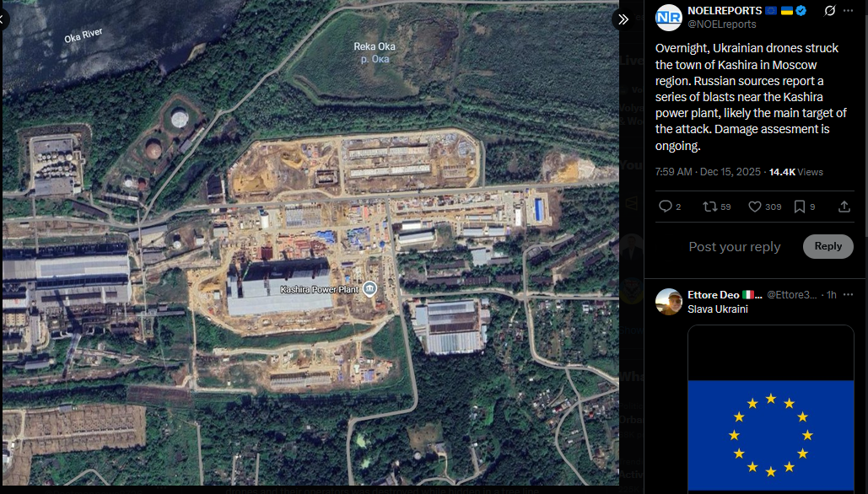Screen dimensions: 868x494
Task: Click the Grok explain icon
Action: 829,10
